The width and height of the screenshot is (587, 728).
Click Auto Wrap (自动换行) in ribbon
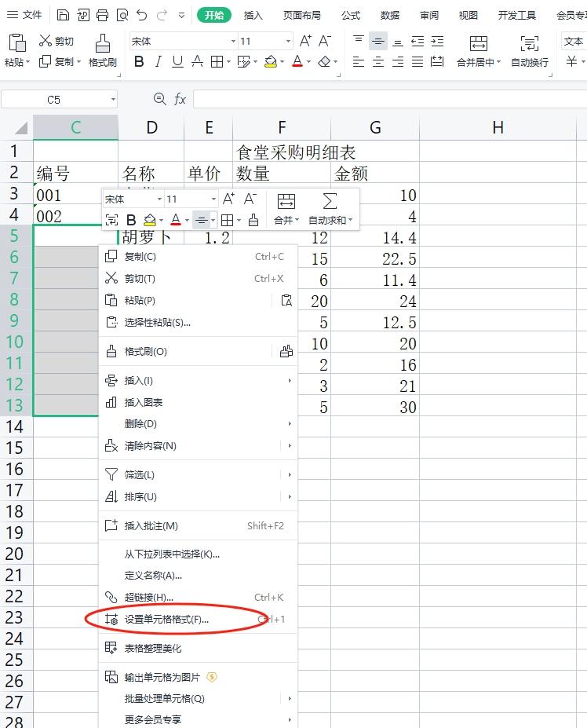point(530,50)
